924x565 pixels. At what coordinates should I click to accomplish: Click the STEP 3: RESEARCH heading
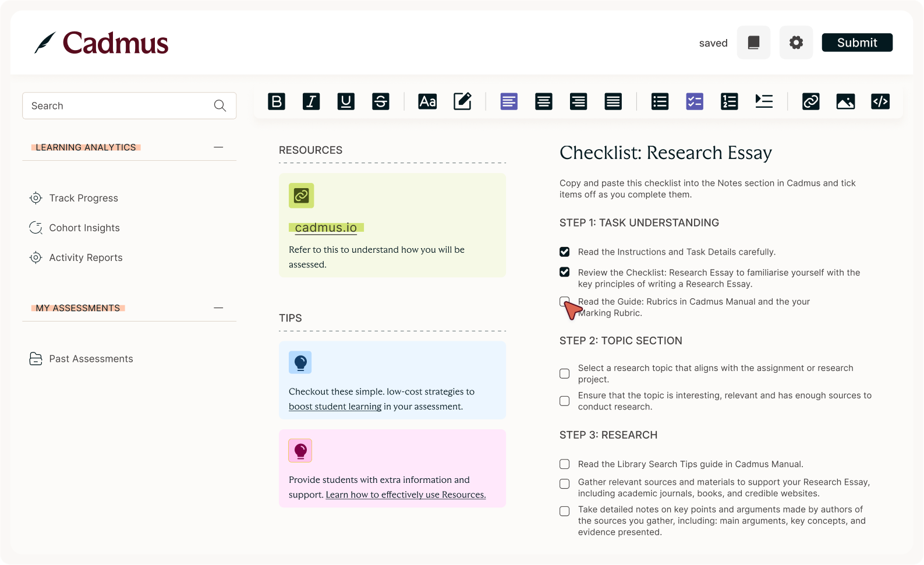click(608, 435)
